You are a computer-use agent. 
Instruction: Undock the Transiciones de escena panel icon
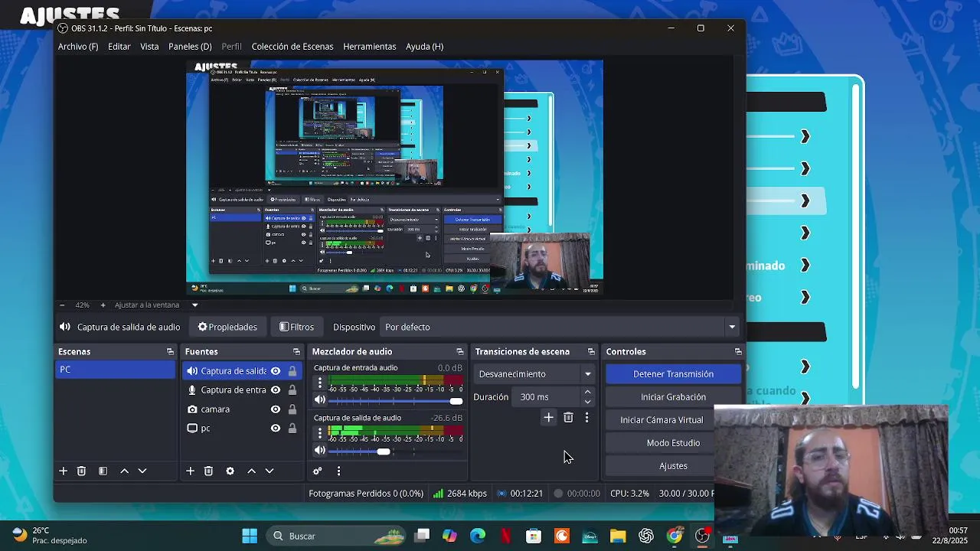coord(591,352)
